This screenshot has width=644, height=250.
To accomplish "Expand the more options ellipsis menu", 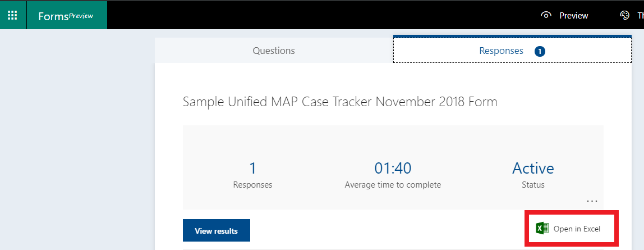I will click(592, 201).
